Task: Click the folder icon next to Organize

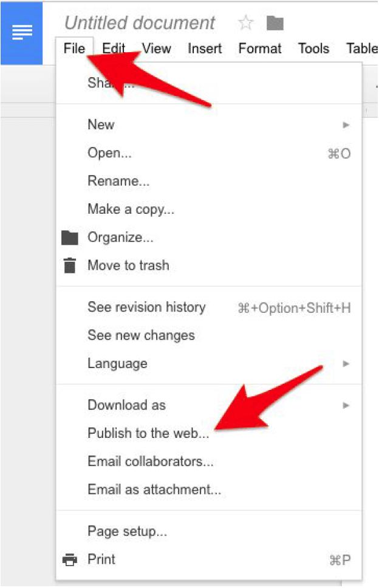Action: click(x=70, y=238)
